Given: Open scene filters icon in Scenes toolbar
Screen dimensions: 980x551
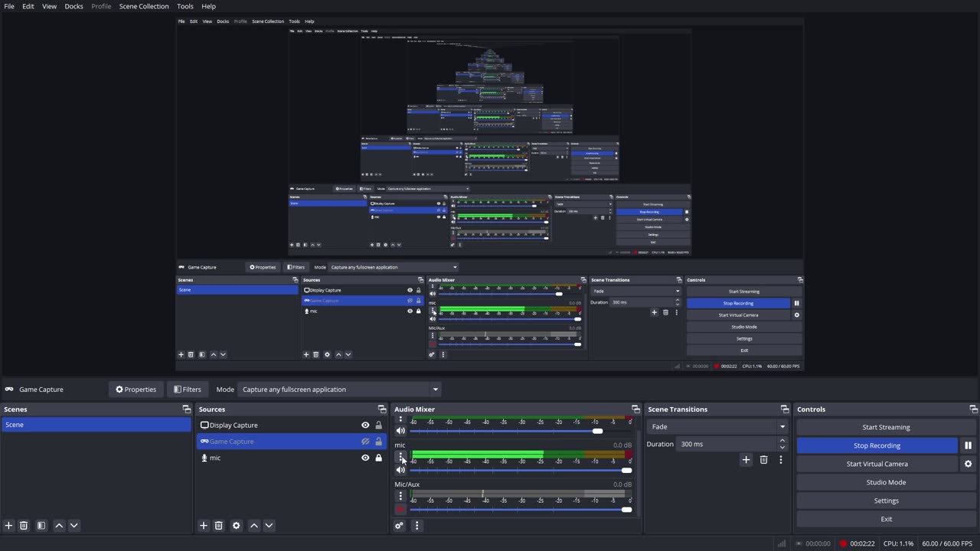Looking at the screenshot, I should tap(41, 526).
